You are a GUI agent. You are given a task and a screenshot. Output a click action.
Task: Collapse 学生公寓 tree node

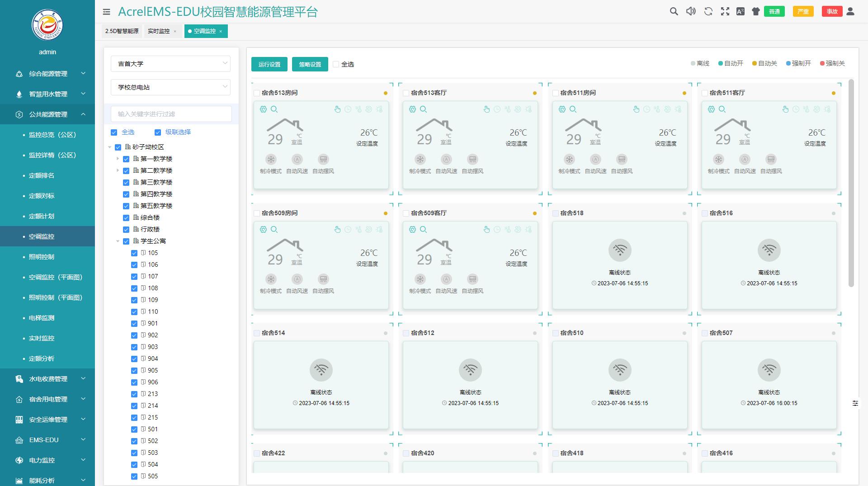118,241
